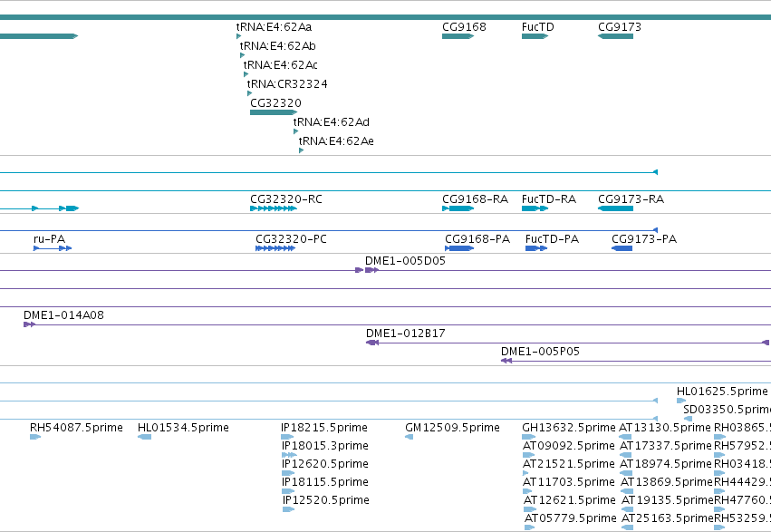This screenshot has width=771, height=532.
Task: Click the tRNA:E4:62Ad label
Action: click(332, 122)
